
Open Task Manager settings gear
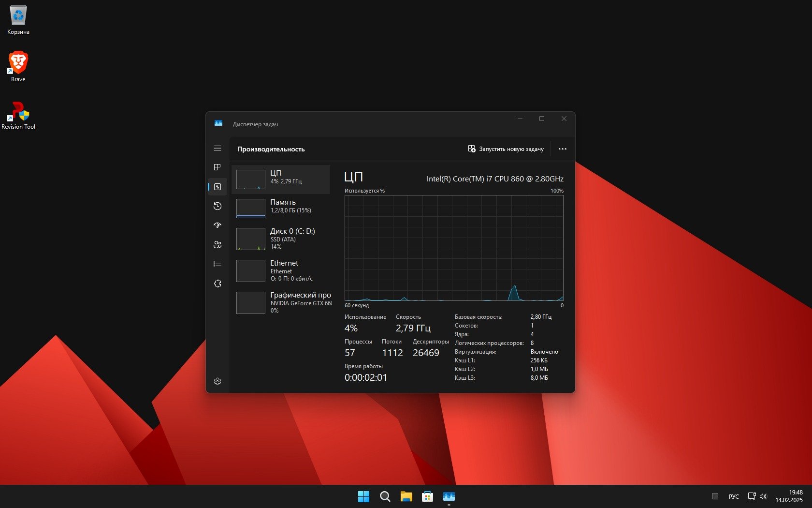pyautogui.click(x=217, y=381)
